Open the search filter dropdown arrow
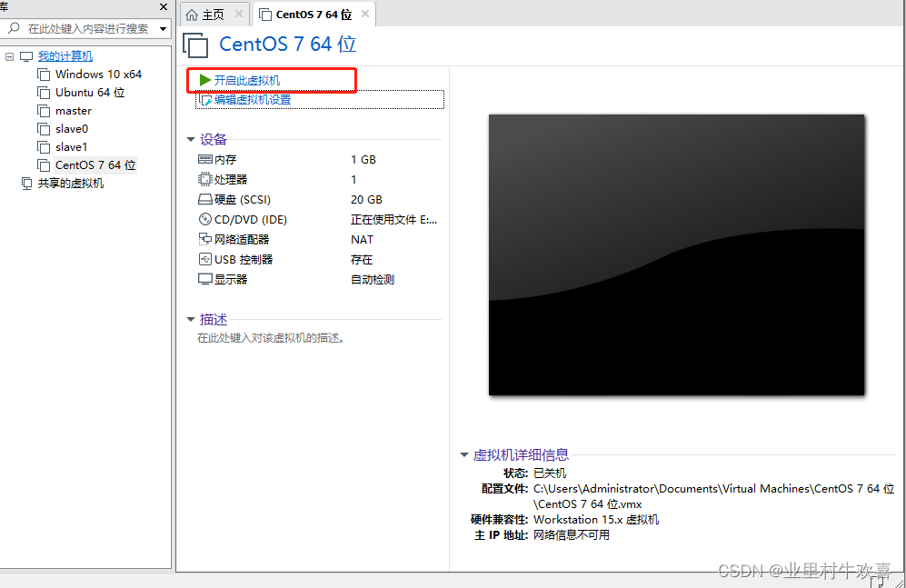 click(x=164, y=28)
